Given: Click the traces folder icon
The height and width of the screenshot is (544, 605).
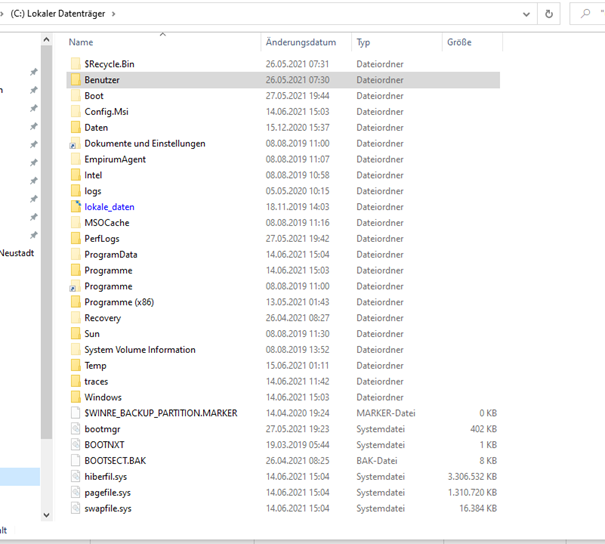Looking at the screenshot, I should click(76, 381).
